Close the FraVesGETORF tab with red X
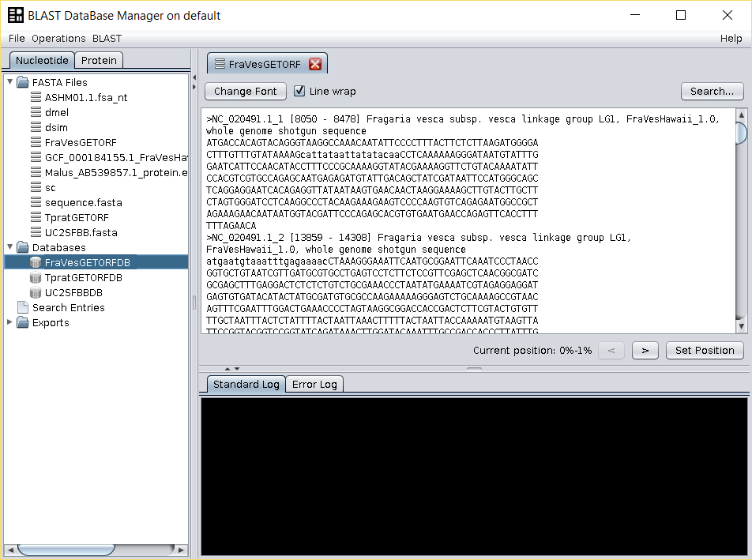Screen dimensions: 752x560 [x=315, y=65]
